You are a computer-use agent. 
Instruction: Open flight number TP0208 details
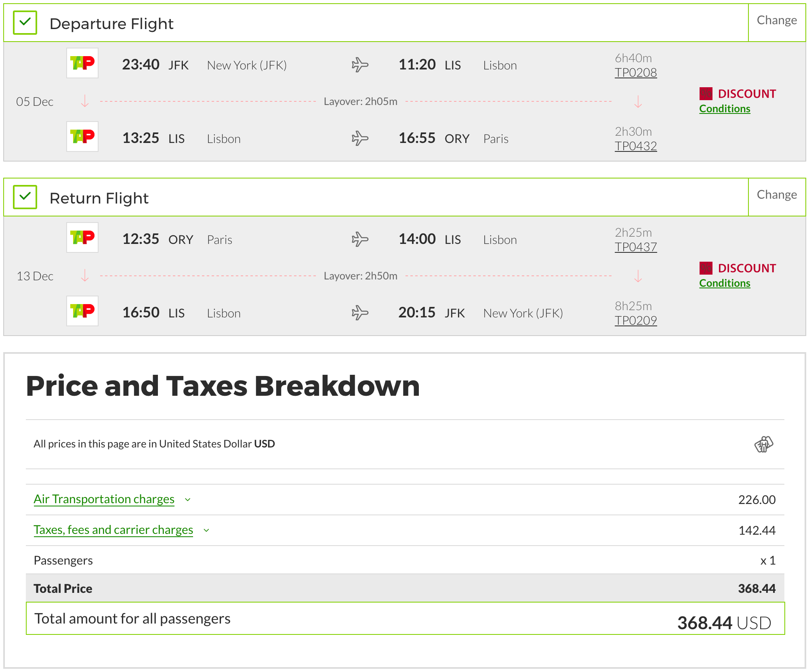(x=635, y=73)
